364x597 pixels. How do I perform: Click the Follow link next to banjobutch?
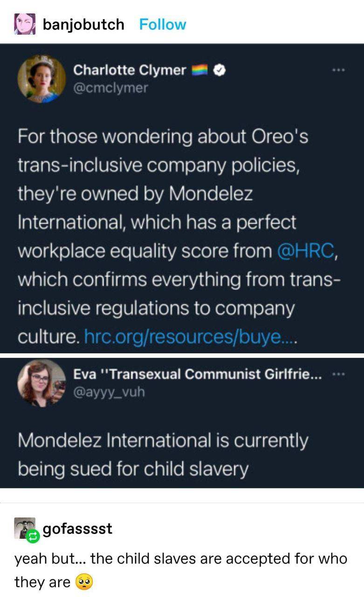(x=162, y=24)
